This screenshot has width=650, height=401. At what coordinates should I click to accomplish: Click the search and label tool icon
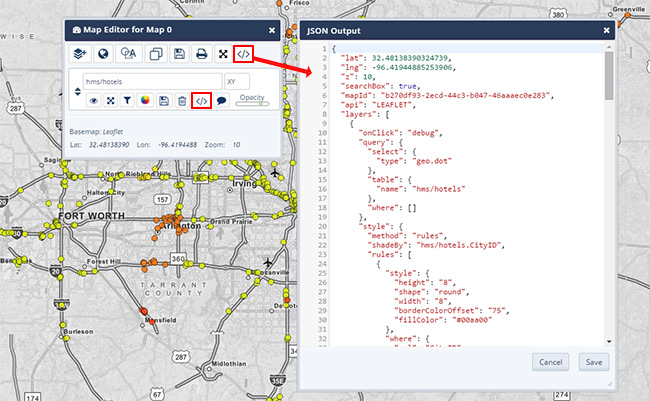[128, 53]
